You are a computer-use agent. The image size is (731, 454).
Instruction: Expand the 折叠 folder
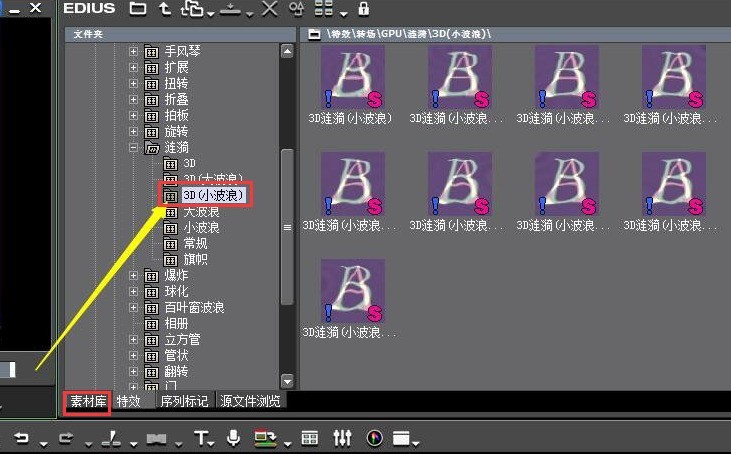tap(133, 99)
